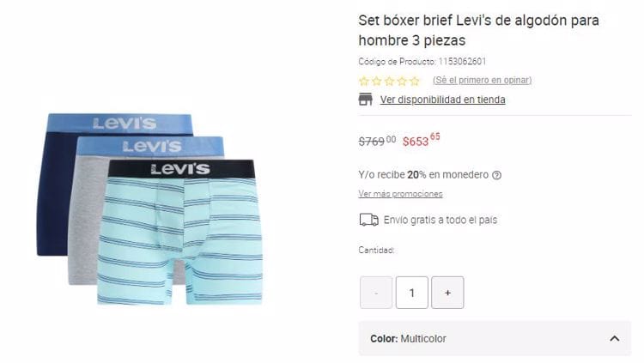Click the product title Set bóxer brief Levi's

pos(478,30)
